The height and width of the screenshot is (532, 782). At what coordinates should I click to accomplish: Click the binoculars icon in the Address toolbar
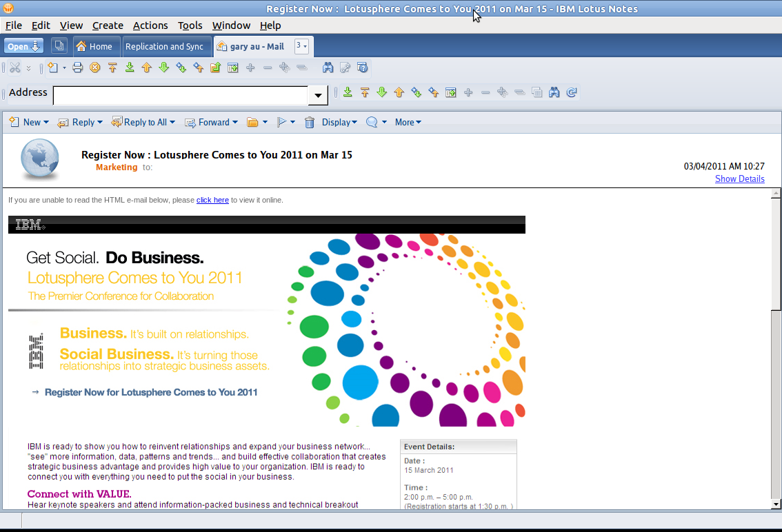coord(554,92)
